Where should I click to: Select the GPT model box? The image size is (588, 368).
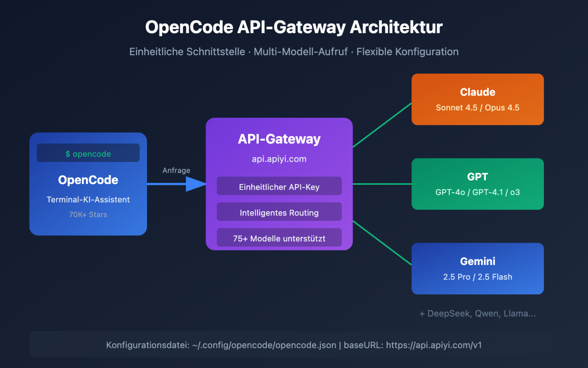[477, 184]
